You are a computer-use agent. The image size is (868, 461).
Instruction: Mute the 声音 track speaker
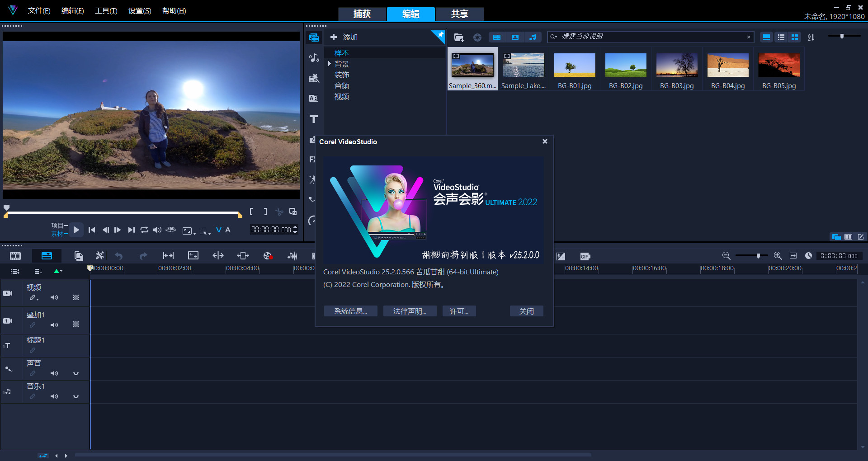(x=54, y=373)
